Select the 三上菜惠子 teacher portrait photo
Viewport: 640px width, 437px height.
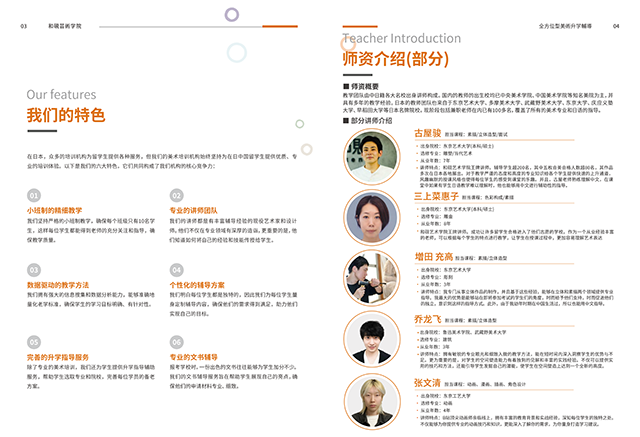372,217
